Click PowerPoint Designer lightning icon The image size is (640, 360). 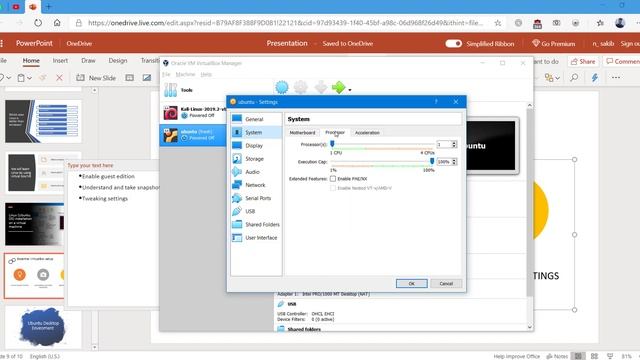[x=595, y=78]
